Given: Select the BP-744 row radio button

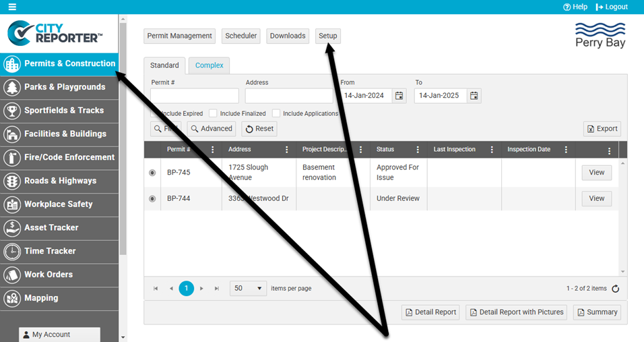Looking at the screenshot, I should [152, 198].
